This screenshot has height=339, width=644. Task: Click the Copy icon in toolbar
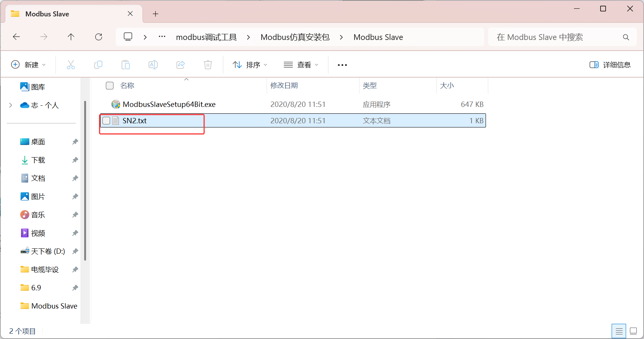(x=98, y=65)
